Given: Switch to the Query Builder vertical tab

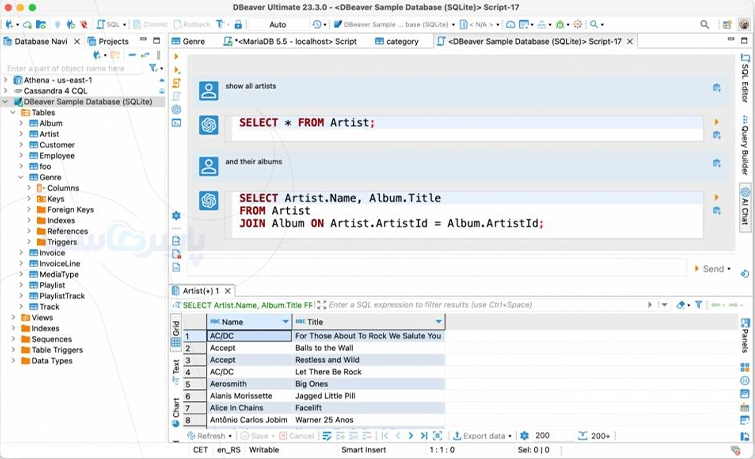Looking at the screenshot, I should point(745,145).
